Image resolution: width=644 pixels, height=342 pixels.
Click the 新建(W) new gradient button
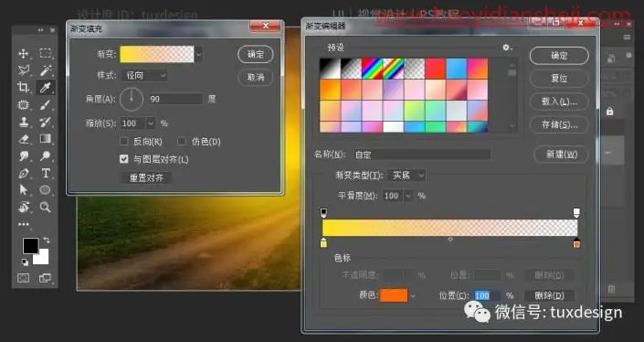pos(561,155)
